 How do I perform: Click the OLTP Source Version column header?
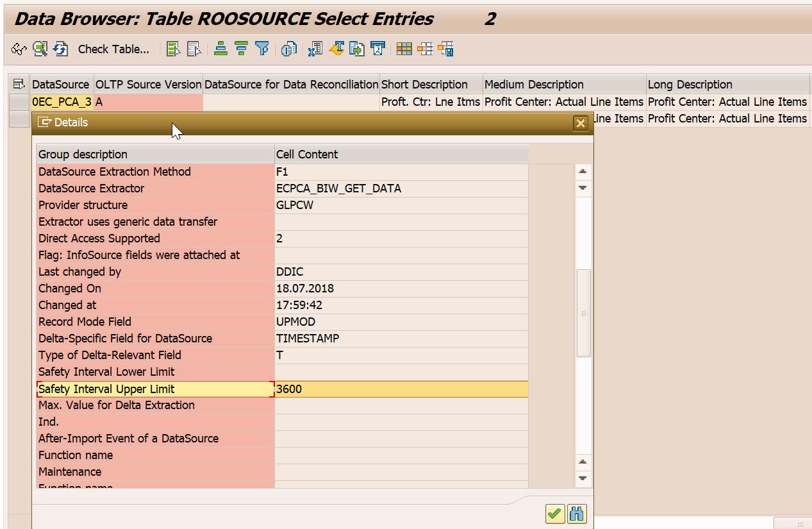point(148,85)
